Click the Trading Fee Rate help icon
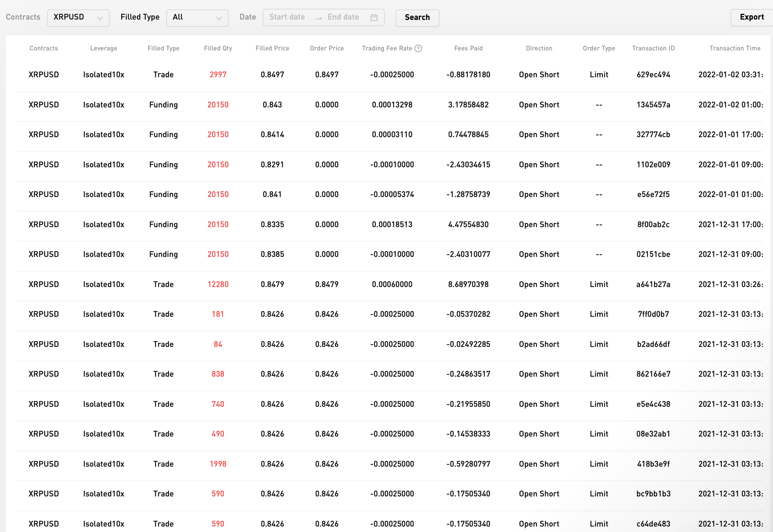Image resolution: width=773 pixels, height=532 pixels. pyautogui.click(x=418, y=48)
